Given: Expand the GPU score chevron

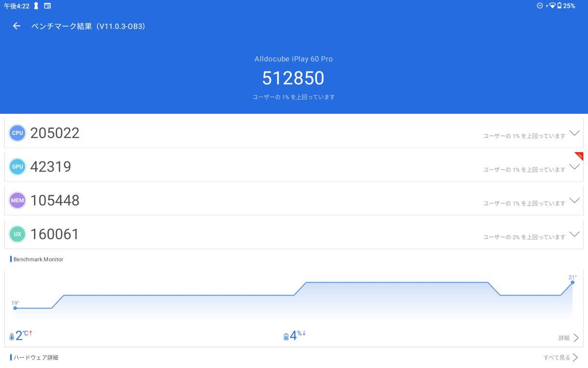Looking at the screenshot, I should (574, 167).
